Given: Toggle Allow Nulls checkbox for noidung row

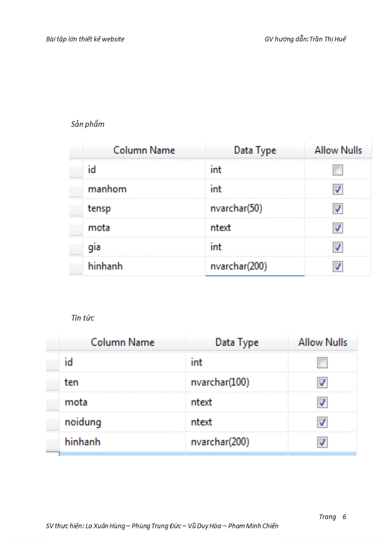Looking at the screenshot, I should (x=322, y=422).
